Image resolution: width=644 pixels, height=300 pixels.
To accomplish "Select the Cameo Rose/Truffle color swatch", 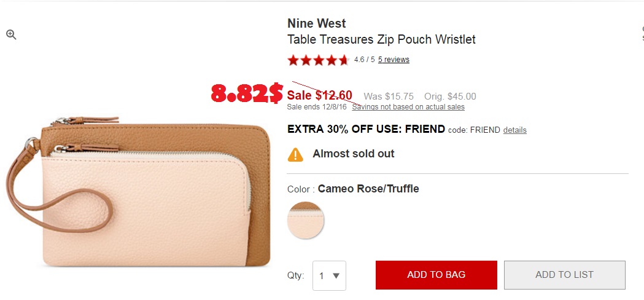I will (305, 220).
